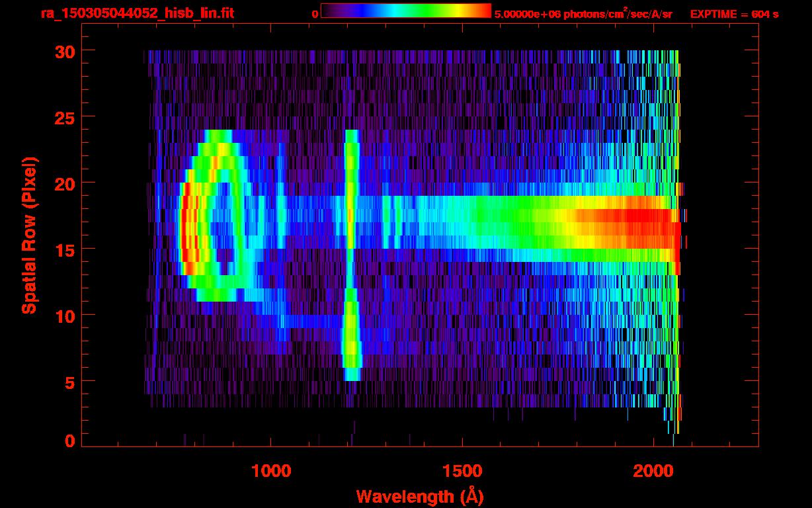Click the spatial row 25 tick label

tap(64, 117)
